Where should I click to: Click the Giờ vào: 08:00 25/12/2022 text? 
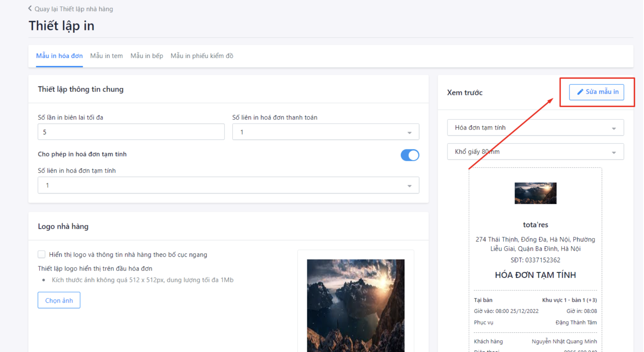(x=506, y=311)
